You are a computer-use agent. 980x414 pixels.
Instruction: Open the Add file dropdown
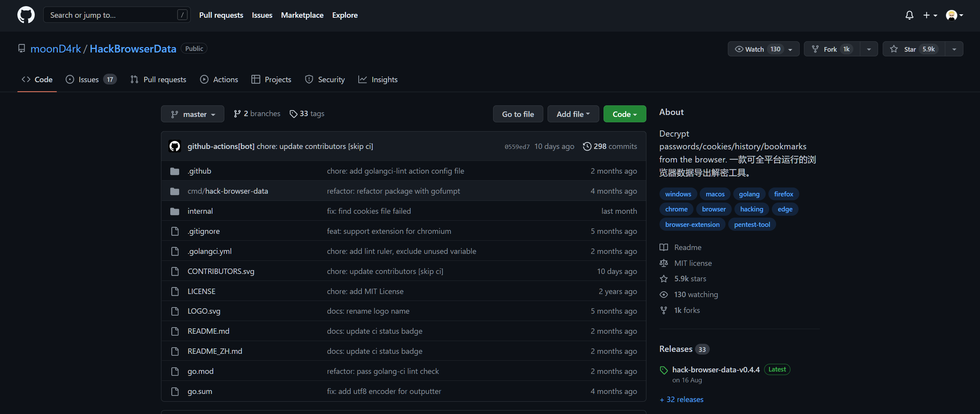click(573, 114)
